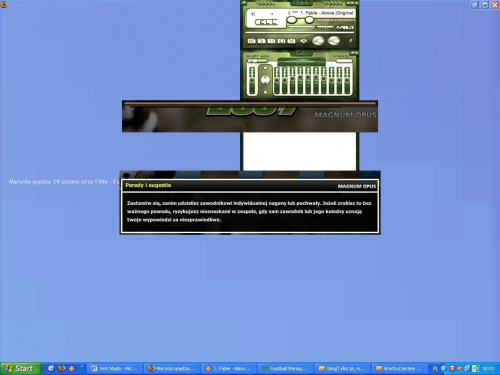
Task: Switch to the Football Manager taskbar item
Action: pyautogui.click(x=285, y=368)
